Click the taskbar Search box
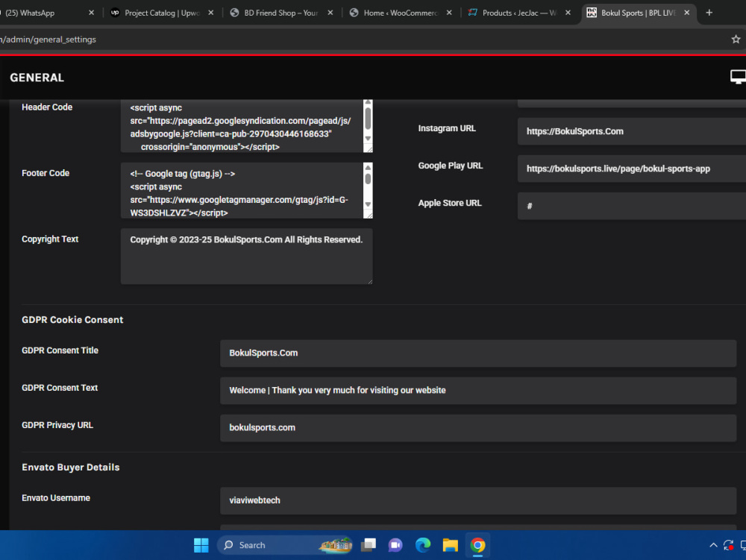Image resolution: width=746 pixels, height=560 pixels. point(286,545)
